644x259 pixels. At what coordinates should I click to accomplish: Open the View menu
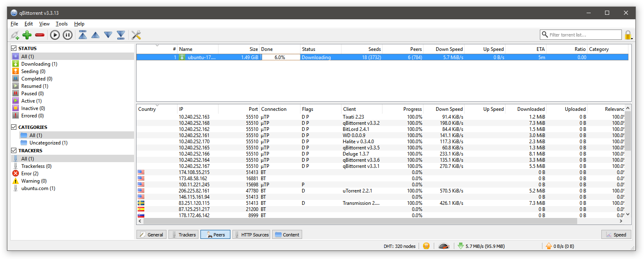point(44,24)
